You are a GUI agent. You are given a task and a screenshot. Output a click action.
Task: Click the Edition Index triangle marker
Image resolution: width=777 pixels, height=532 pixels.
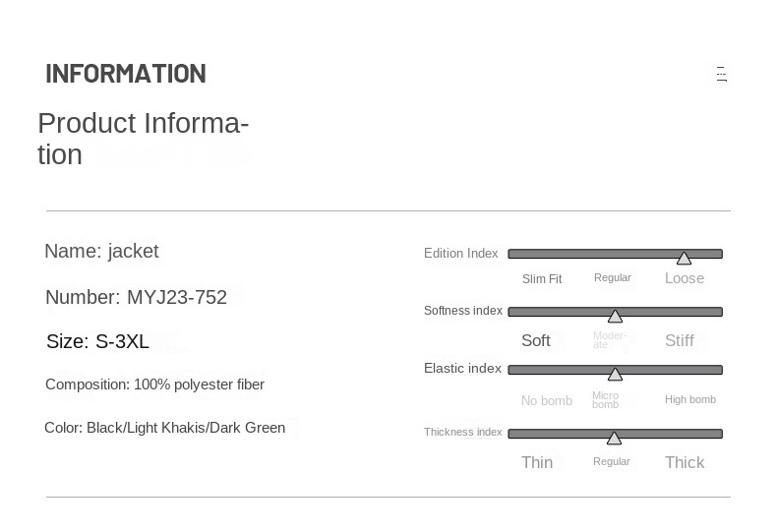(x=684, y=258)
